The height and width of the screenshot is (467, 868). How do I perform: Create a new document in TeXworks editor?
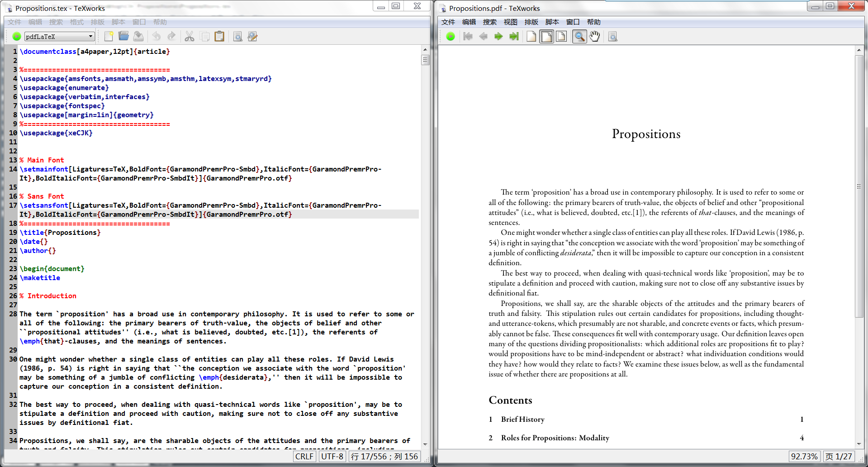coord(109,36)
